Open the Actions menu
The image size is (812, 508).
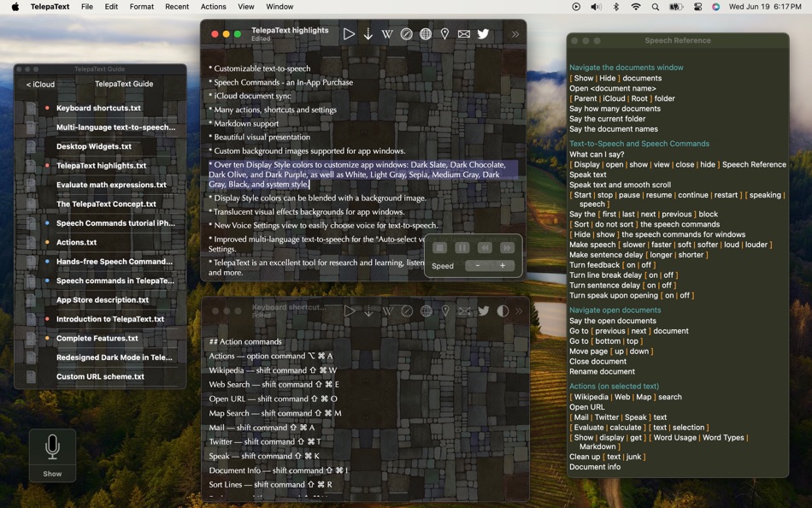(214, 7)
